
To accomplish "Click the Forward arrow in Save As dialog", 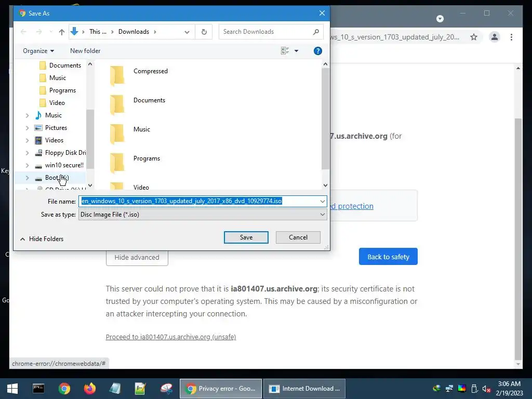I will pyautogui.click(x=39, y=32).
